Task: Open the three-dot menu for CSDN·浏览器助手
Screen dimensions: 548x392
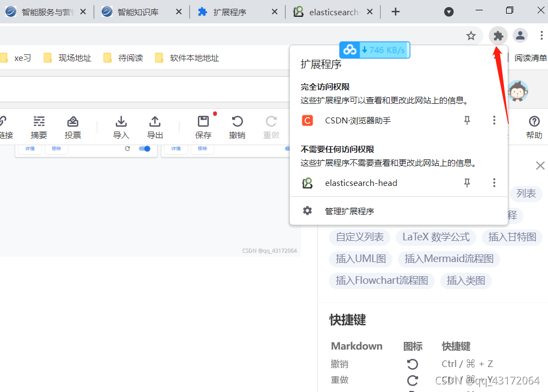Action: pyautogui.click(x=494, y=120)
